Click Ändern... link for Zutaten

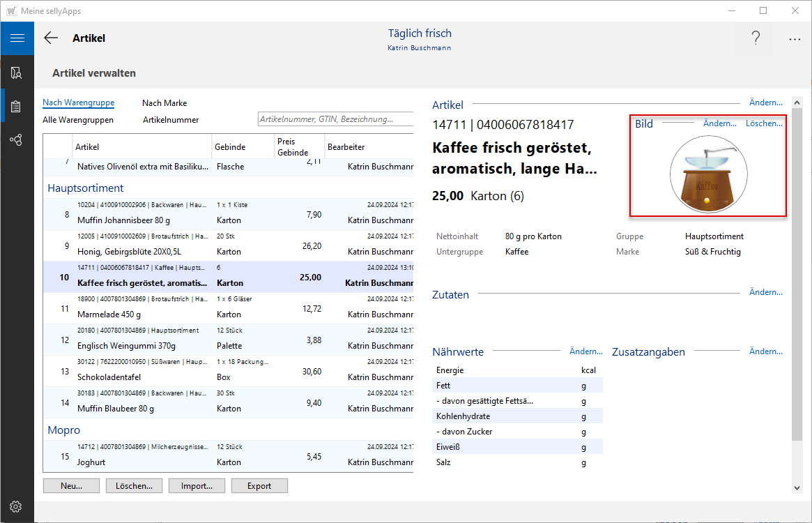[765, 292]
